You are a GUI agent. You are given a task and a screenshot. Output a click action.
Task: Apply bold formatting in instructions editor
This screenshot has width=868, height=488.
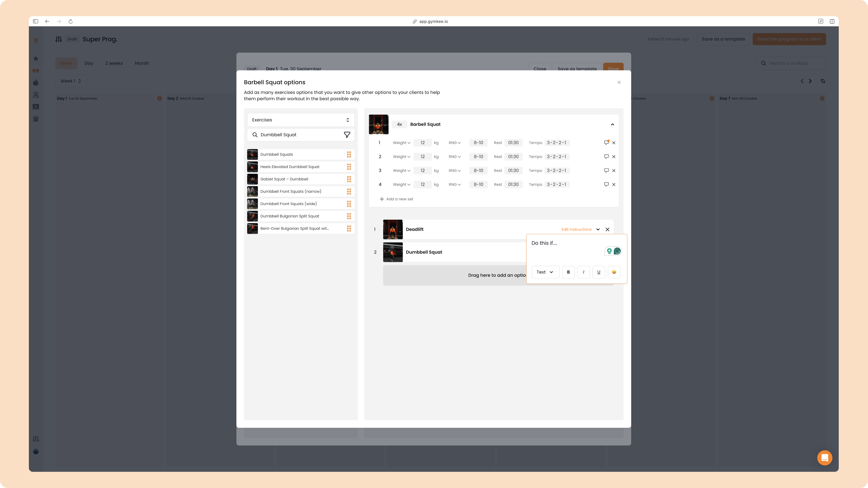point(568,272)
